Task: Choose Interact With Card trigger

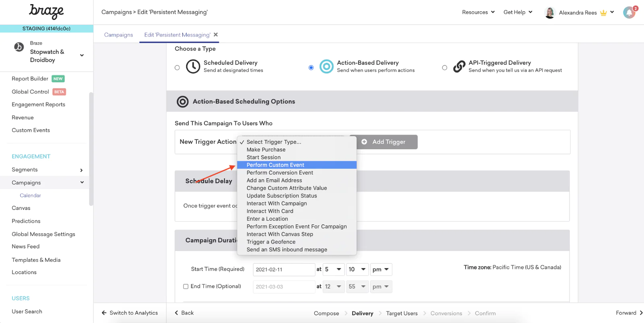Action: click(297, 211)
